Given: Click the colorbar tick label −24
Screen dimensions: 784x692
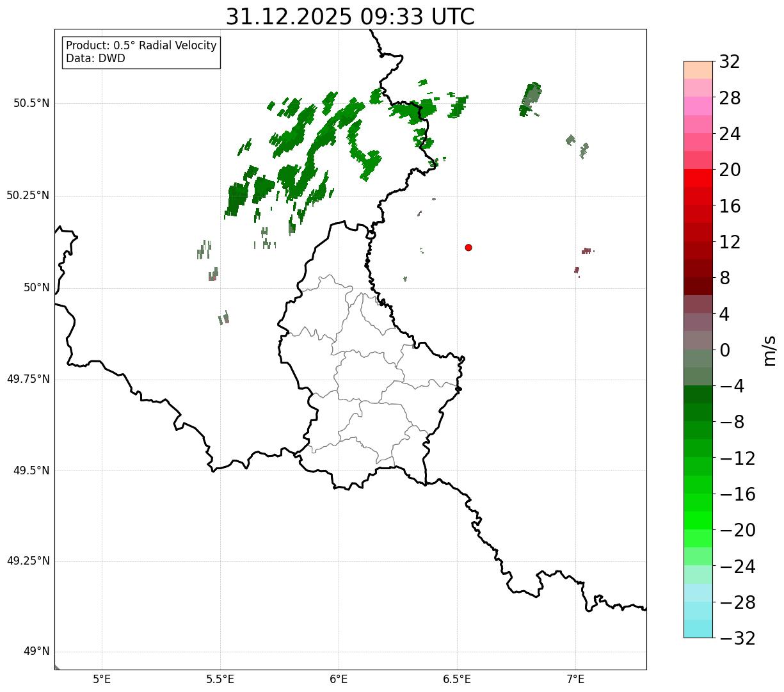Looking at the screenshot, I should (737, 567).
